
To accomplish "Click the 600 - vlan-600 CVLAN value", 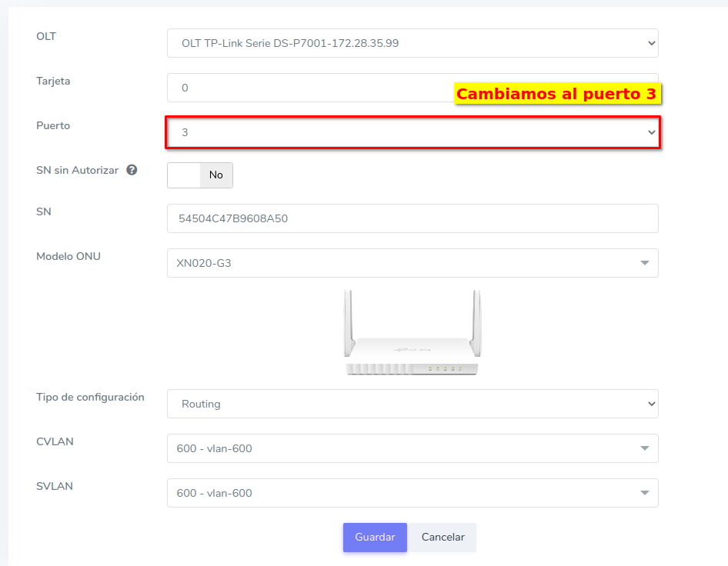I will pyautogui.click(x=214, y=448).
